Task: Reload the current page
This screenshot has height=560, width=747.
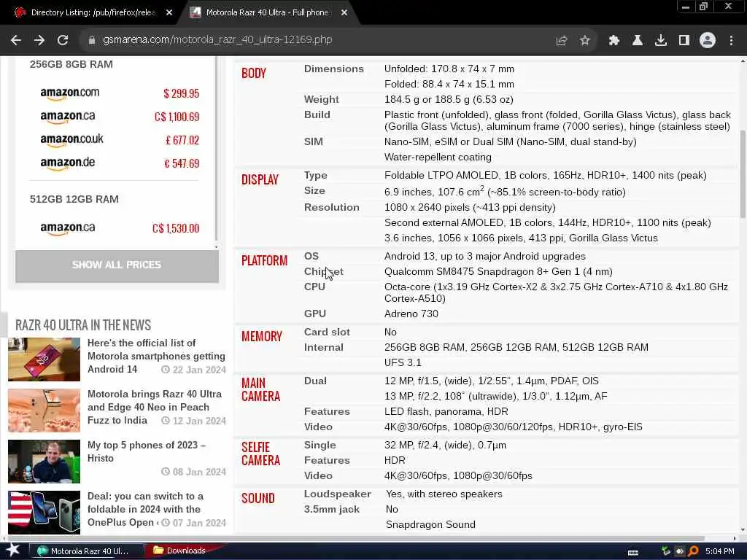Action: (x=63, y=40)
